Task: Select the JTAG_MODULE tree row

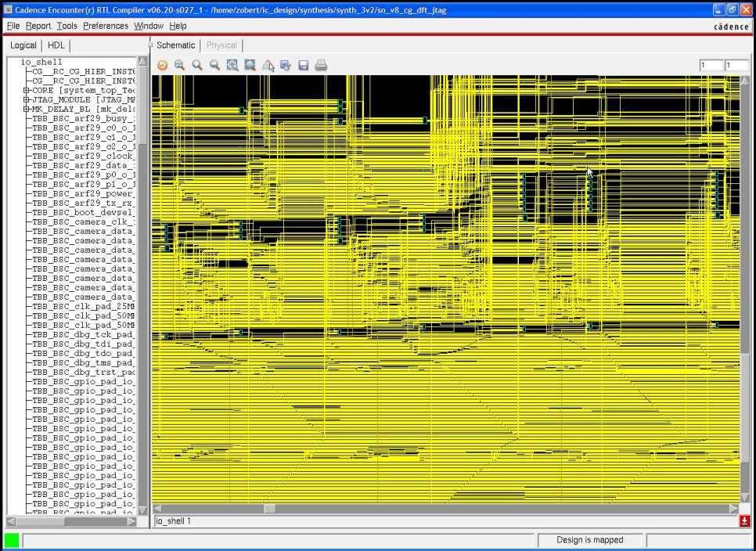Action: 84,99
